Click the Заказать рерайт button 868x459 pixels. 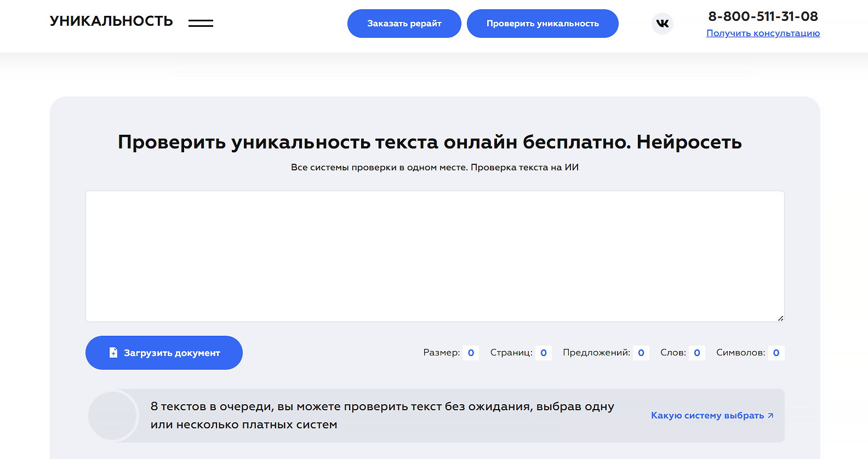(404, 24)
